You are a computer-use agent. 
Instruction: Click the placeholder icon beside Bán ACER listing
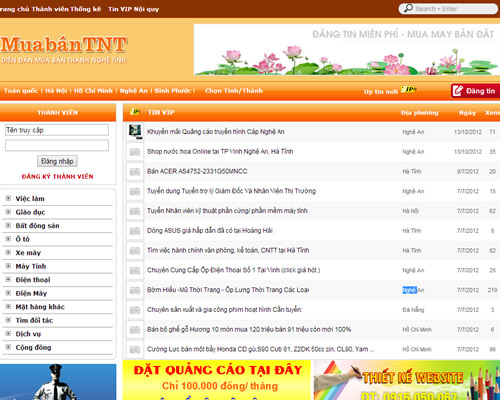coord(135,171)
